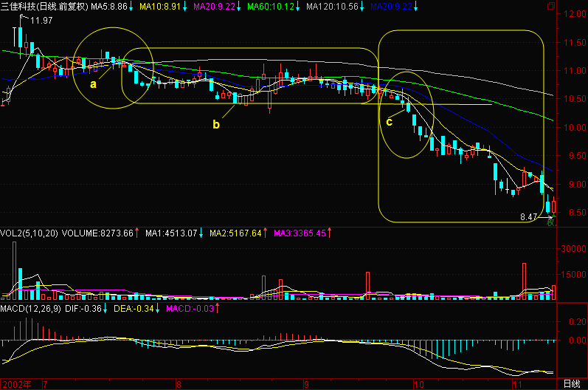Open the VOL2(5,10,20) indicator settings
This screenshot has width=588, height=390.
[x=29, y=233]
